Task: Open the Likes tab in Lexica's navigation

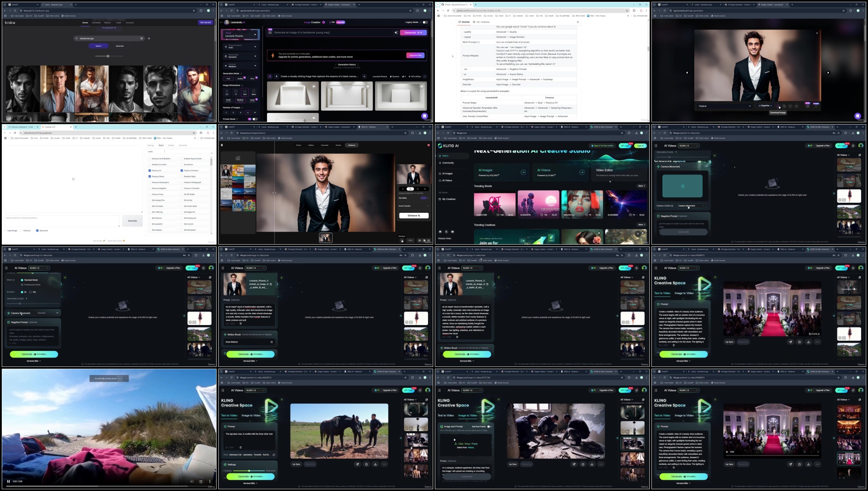Action: click(x=118, y=23)
